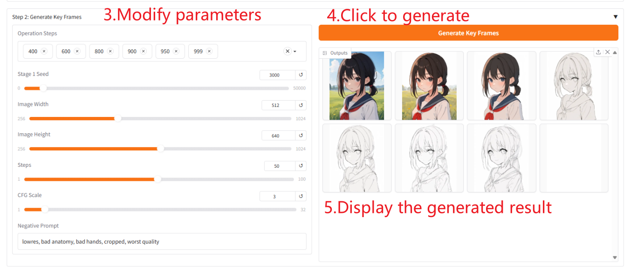Close the outputs gallery preview
The image size is (644, 273).
pyautogui.click(x=607, y=52)
